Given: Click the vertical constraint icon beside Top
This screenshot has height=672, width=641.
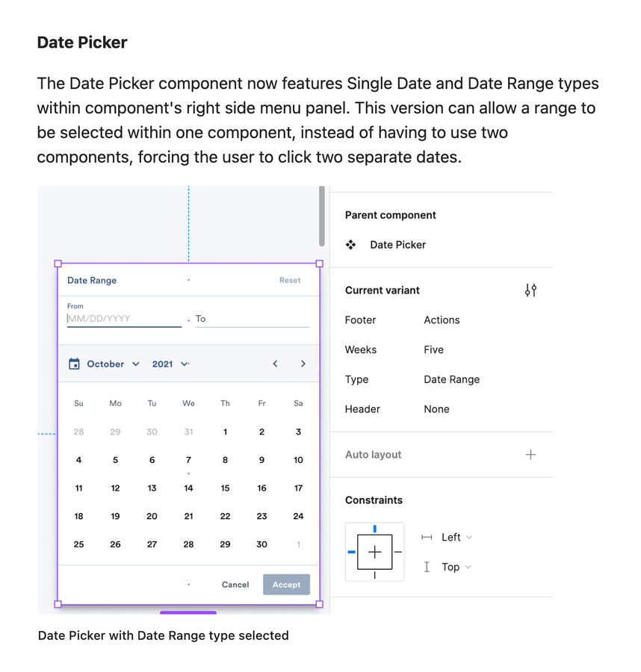Looking at the screenshot, I should (x=427, y=567).
